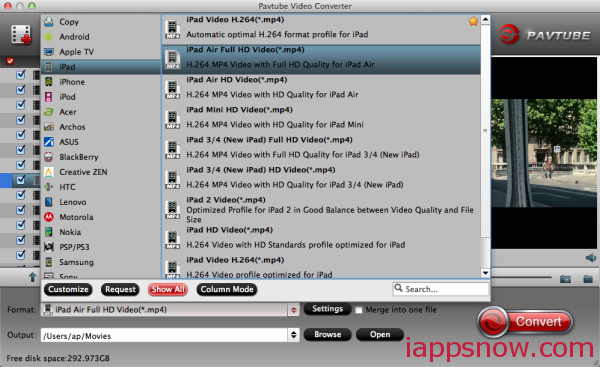Click the speaker volume icon

click(x=590, y=258)
